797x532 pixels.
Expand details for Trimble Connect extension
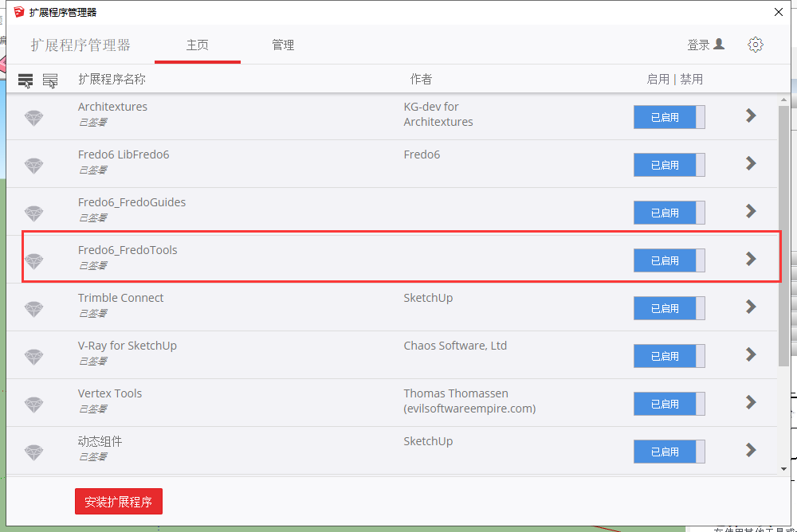pos(750,307)
